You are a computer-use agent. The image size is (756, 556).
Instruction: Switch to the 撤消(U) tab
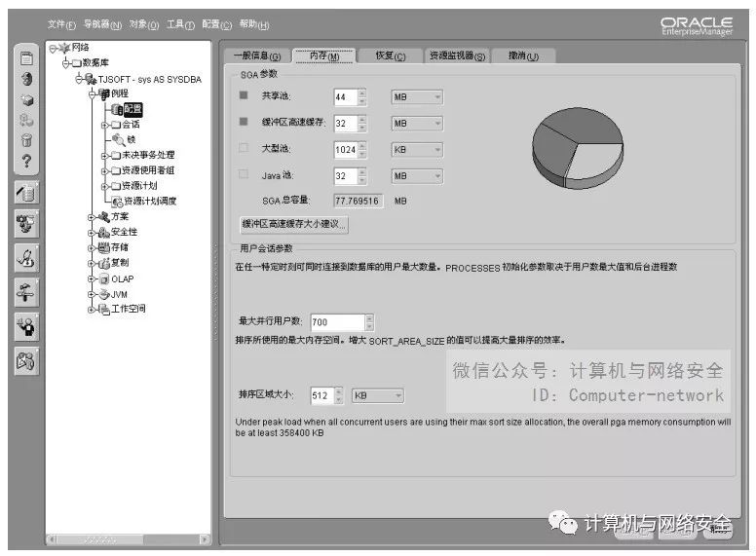point(523,56)
